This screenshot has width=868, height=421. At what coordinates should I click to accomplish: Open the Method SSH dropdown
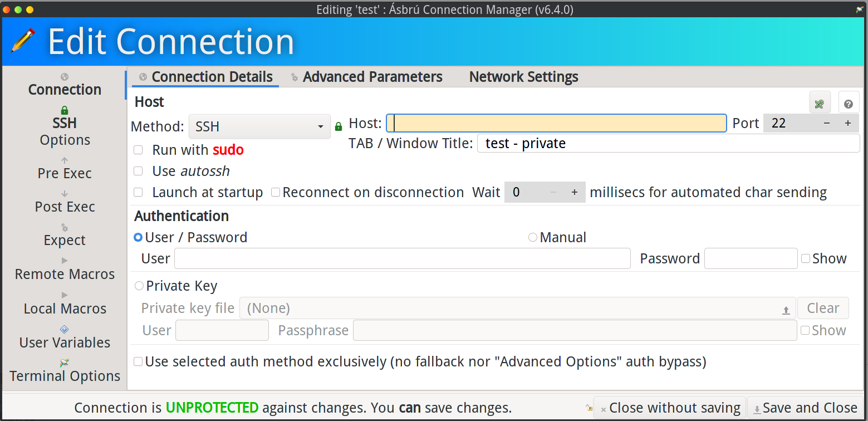pos(259,127)
